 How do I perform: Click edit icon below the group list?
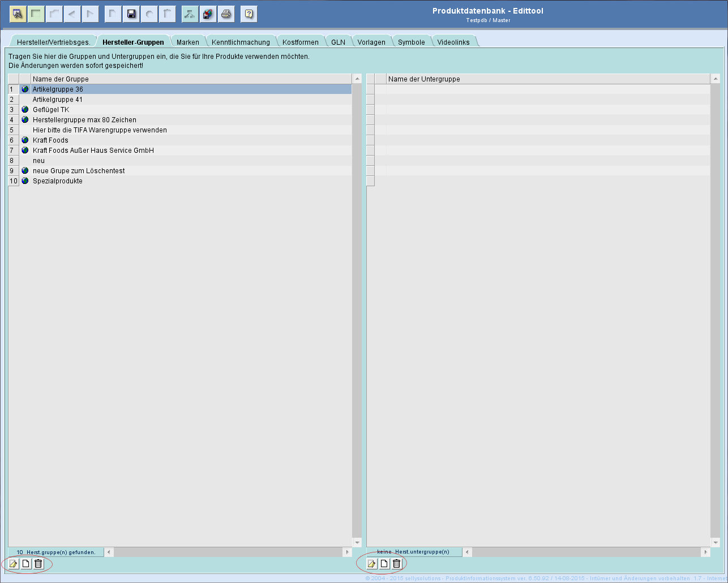tap(13, 564)
